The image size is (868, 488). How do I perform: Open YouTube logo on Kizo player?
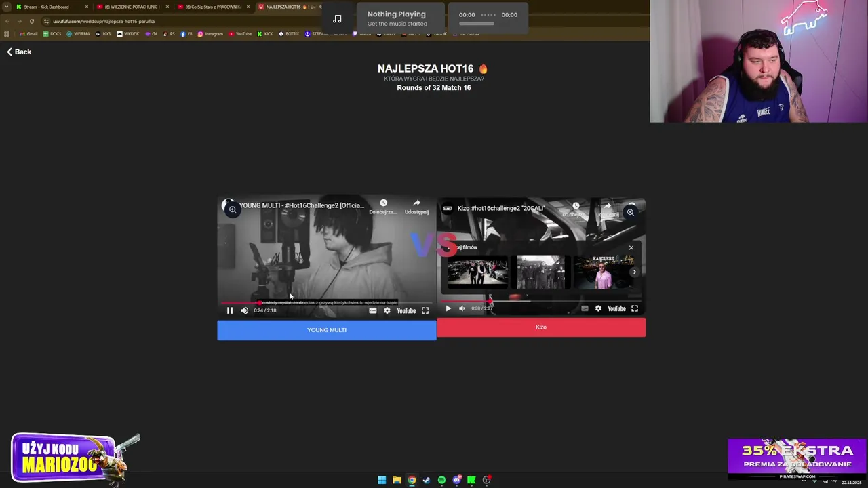(616, 308)
